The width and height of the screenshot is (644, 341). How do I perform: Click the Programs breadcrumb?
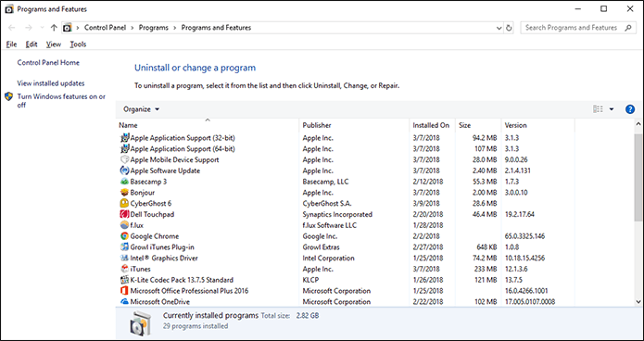154,28
